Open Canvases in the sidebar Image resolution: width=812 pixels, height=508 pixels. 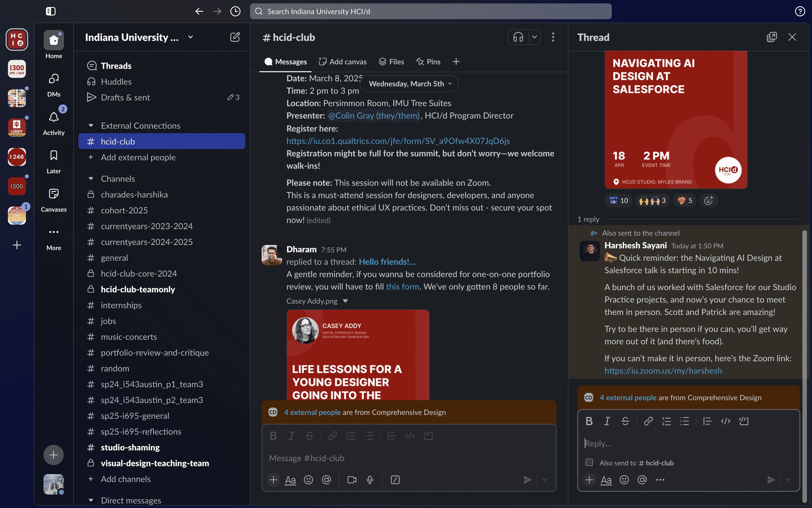(54, 200)
